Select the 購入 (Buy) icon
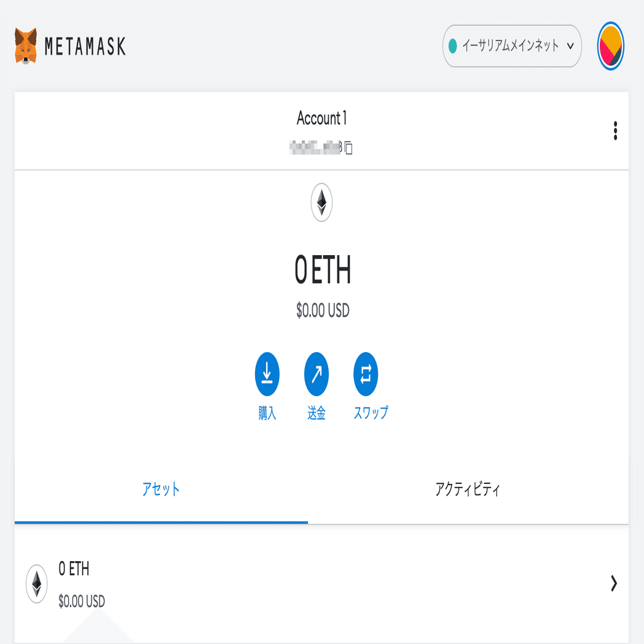The height and width of the screenshot is (644, 644). (267, 374)
